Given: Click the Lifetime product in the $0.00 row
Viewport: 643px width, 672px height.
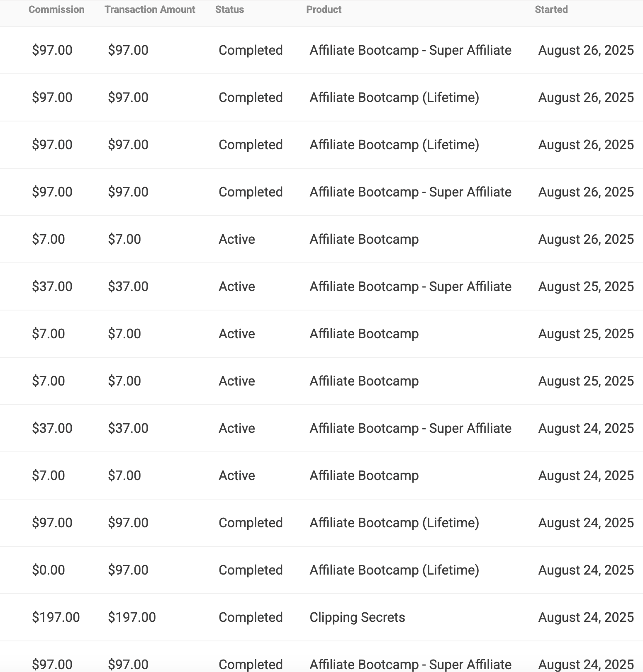Looking at the screenshot, I should [x=395, y=570].
